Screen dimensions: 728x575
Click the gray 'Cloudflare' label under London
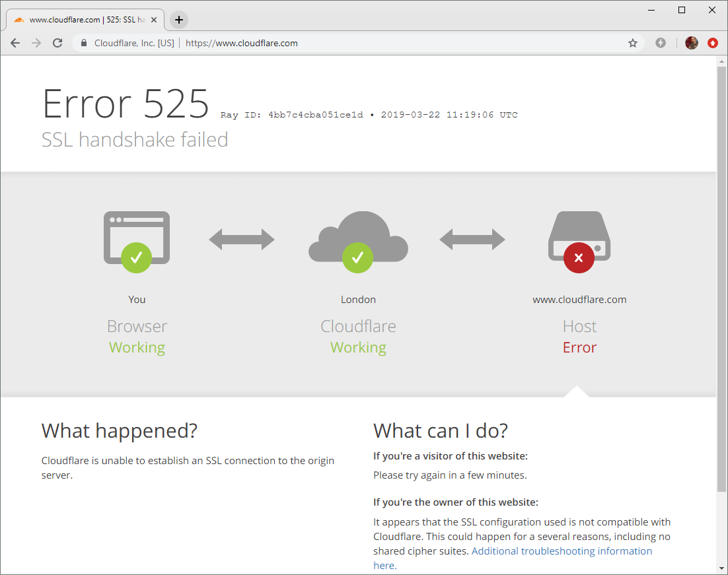[358, 326]
